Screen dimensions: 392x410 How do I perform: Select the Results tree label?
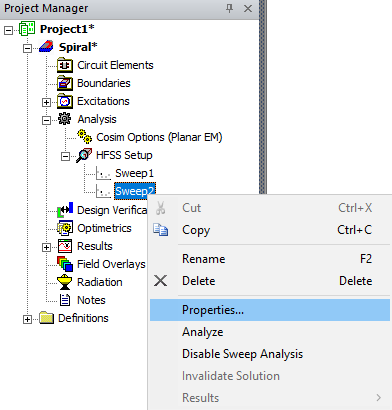coord(95,246)
